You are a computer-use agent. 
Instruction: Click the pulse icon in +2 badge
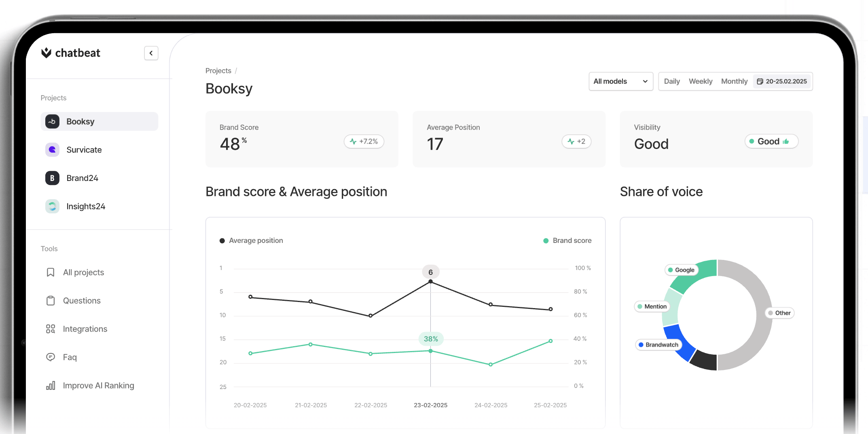(x=571, y=141)
